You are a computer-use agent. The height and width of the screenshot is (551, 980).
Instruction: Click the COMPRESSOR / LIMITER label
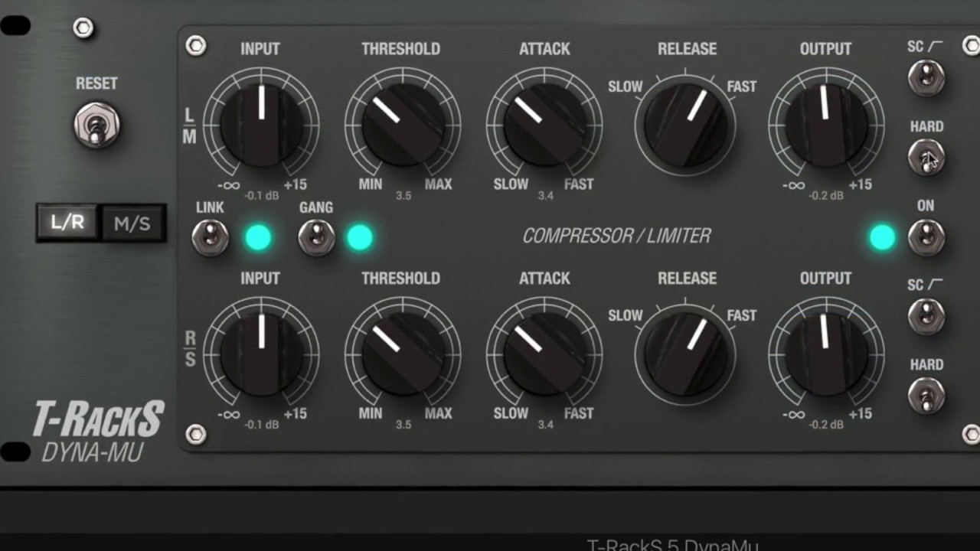click(616, 236)
